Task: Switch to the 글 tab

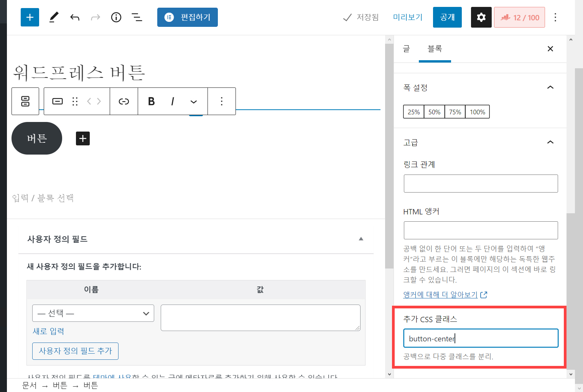Action: [x=407, y=49]
